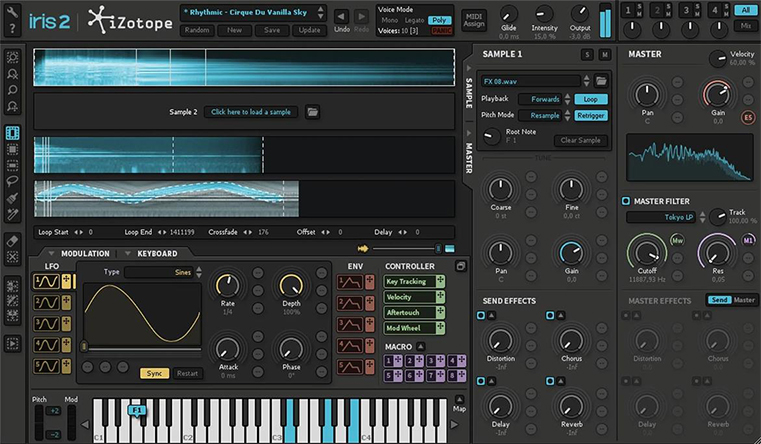761x444 pixels.
Task: Switch effects view to Master
Action: pos(744,300)
